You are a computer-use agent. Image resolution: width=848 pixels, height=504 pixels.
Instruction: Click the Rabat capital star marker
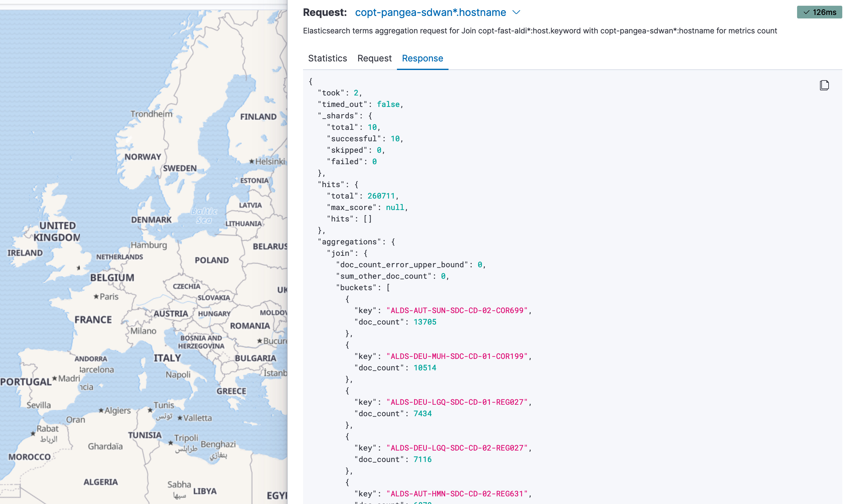pyautogui.click(x=33, y=433)
